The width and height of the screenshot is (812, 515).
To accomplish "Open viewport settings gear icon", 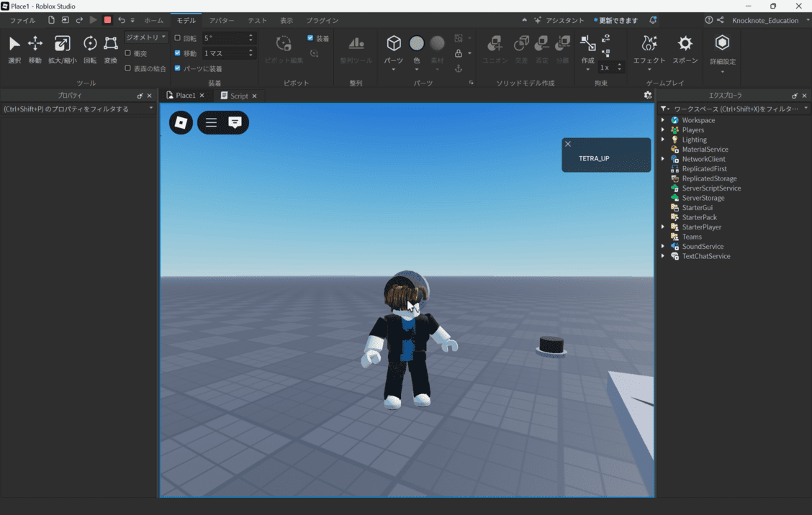I will click(647, 95).
